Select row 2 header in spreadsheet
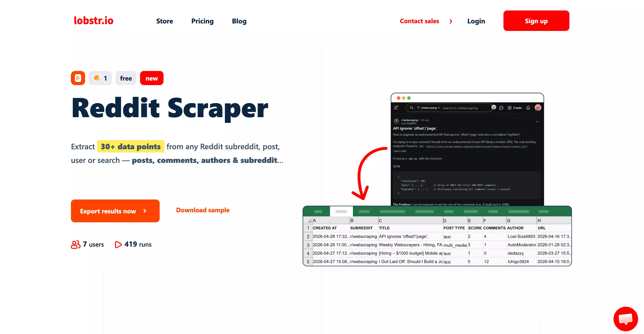Viewport: 644px width, 334px height. point(308,236)
